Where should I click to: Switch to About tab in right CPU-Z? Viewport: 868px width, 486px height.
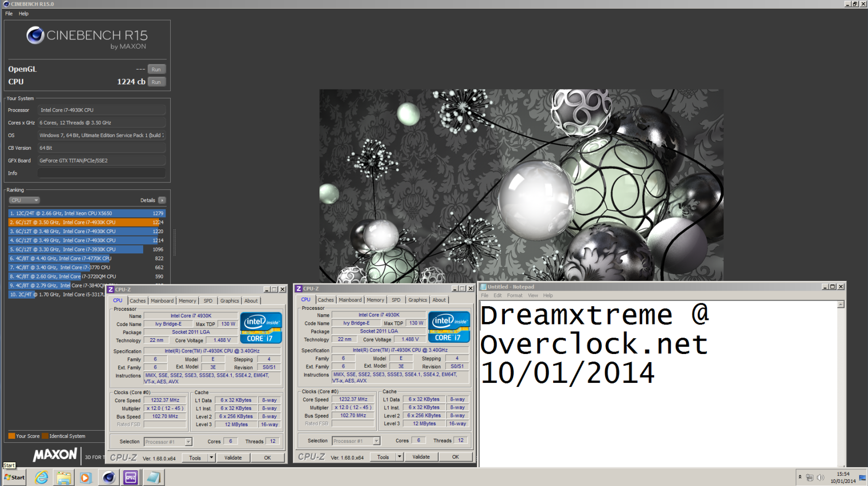click(x=439, y=300)
